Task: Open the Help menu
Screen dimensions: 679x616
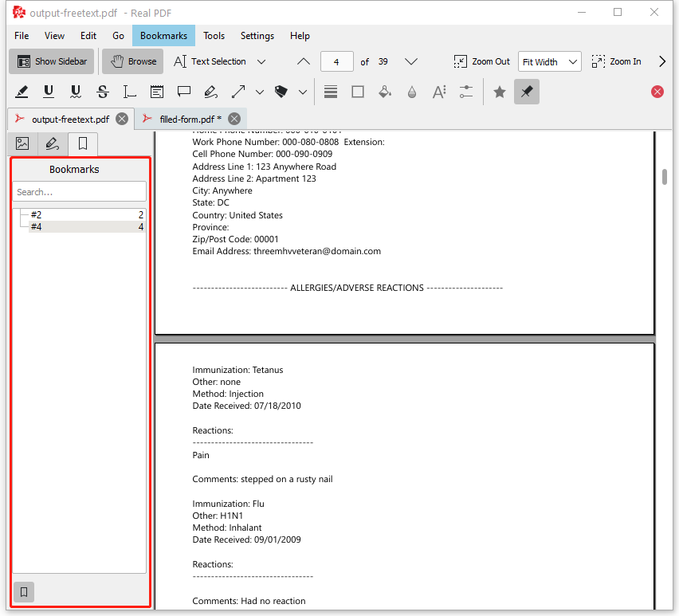Action: [x=300, y=36]
